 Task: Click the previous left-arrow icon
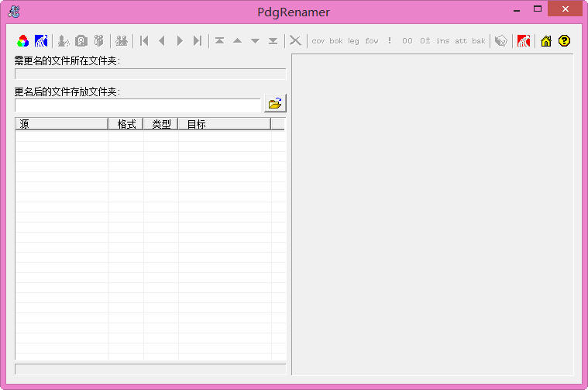click(162, 41)
